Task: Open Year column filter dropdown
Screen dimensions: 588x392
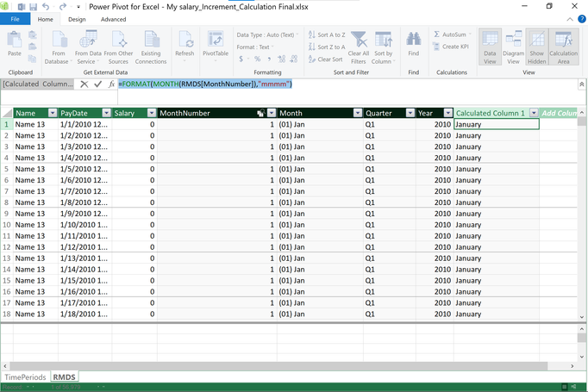Action: tap(447, 113)
